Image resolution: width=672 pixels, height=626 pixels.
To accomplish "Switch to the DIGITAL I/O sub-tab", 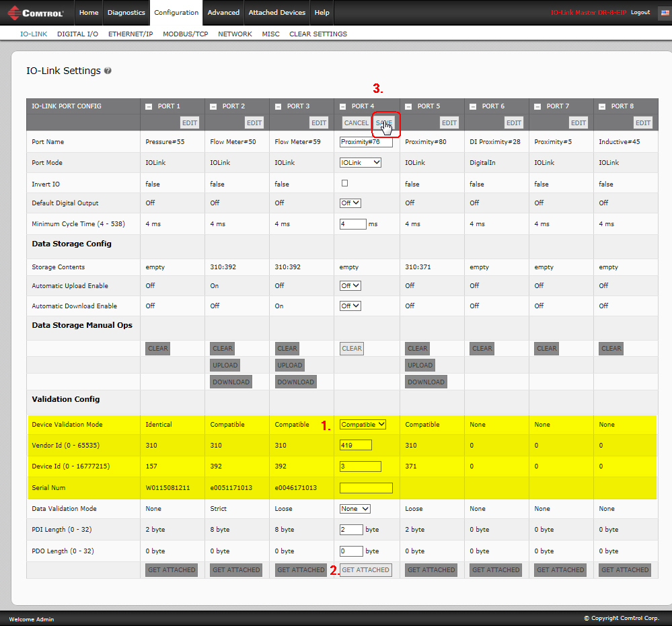I will coord(77,34).
